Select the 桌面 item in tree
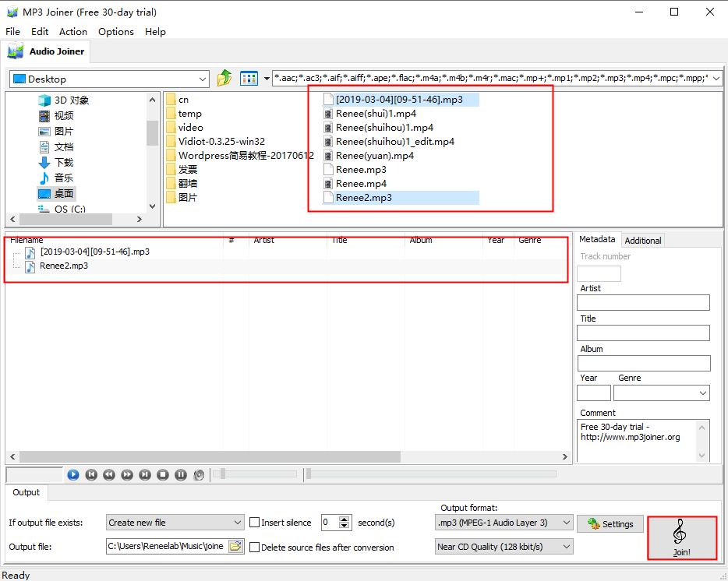This screenshot has height=581, width=728. click(56, 193)
